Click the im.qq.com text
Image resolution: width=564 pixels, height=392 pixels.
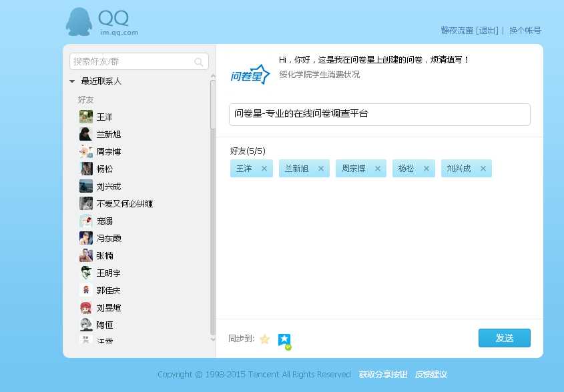pyautogui.click(x=119, y=33)
